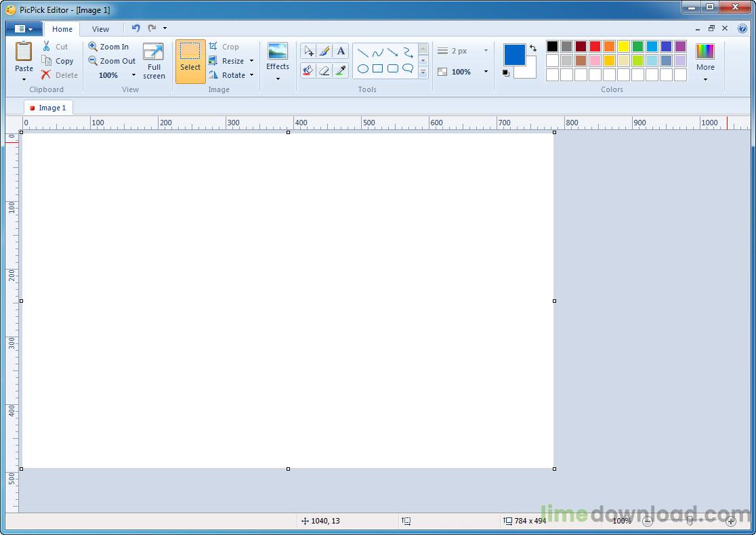This screenshot has width=756, height=535.
Task: Click the Undo arrow in quick access bar
Action: pos(136,28)
